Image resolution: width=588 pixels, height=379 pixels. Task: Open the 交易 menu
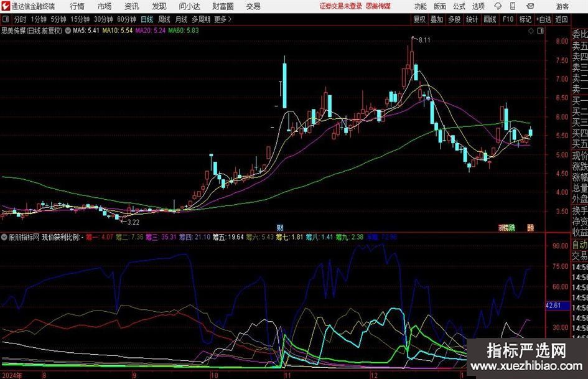253,6
